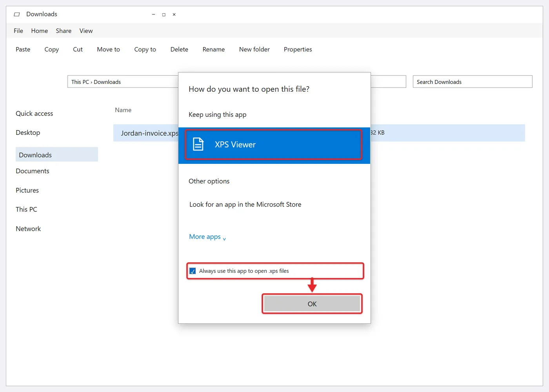Click the XPS Viewer document icon
Screen dimensions: 549x392
198,144
